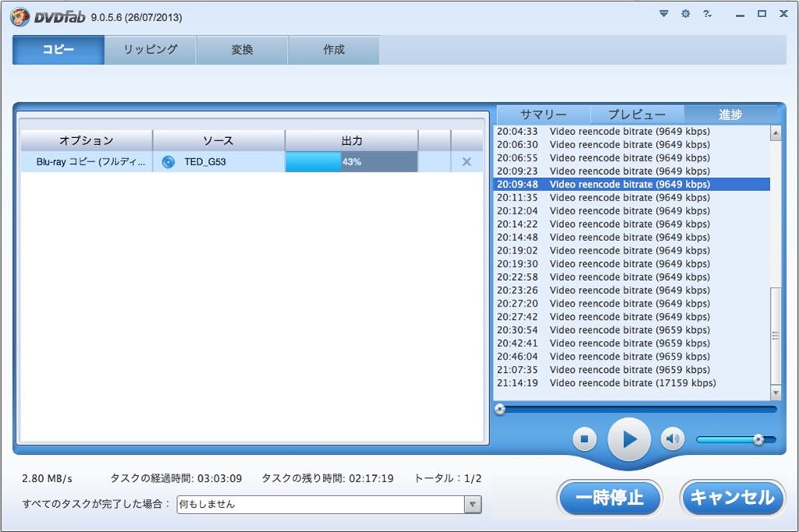The image size is (799, 532).
Task: Click the 2.80 MB/s speed readout
Action: (x=47, y=478)
